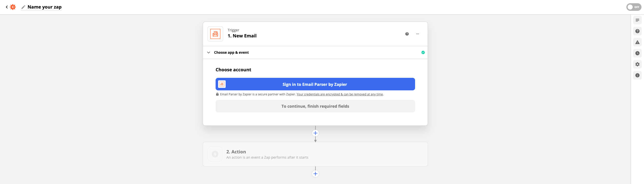Open zap history clock icon

(637, 53)
